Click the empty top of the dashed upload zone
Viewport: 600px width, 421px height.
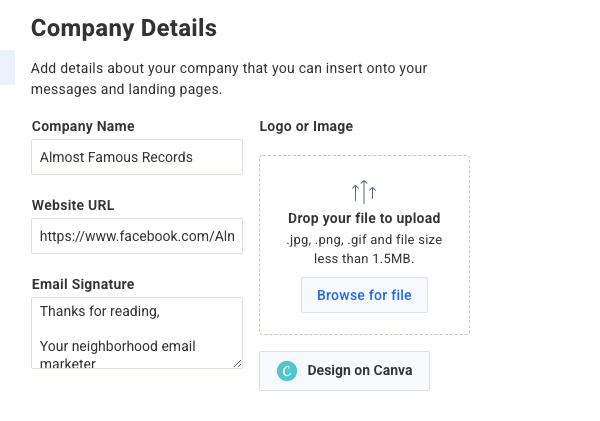[364, 166]
